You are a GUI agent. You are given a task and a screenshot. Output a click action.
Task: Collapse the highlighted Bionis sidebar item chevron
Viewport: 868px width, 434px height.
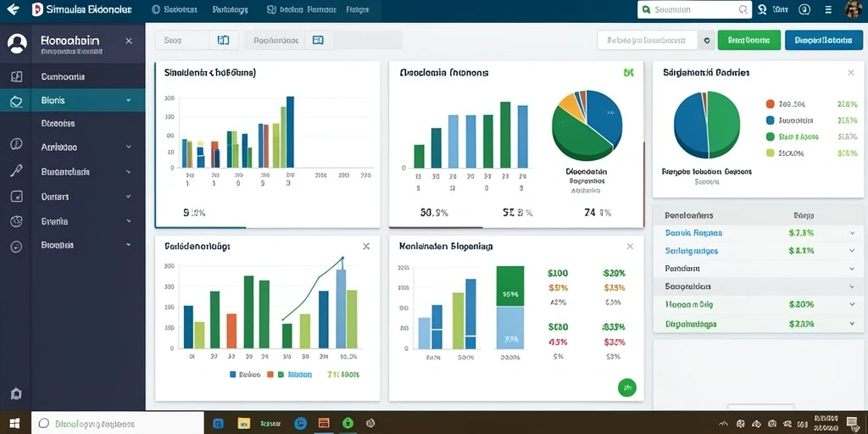pos(129,100)
